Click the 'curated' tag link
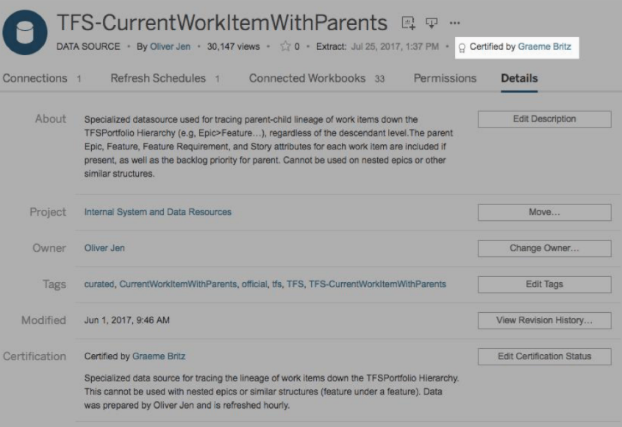622x427 pixels. [99, 284]
